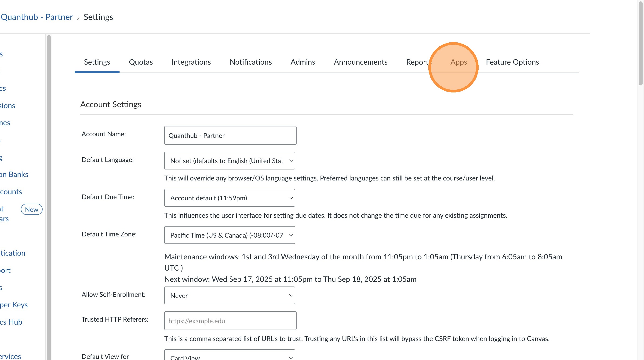Click the Trusted HTTP Referers field
Image resolution: width=644 pixels, height=360 pixels.
pos(230,321)
